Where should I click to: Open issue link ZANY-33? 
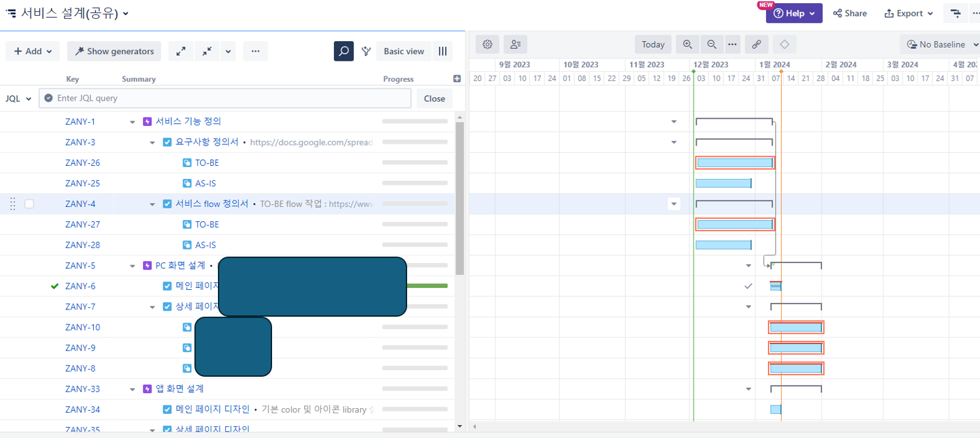click(x=83, y=388)
